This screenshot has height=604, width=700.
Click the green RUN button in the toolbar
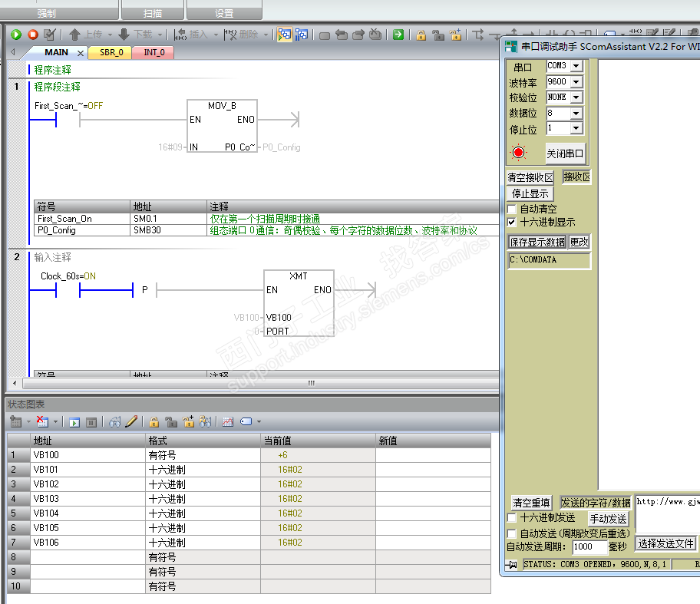coord(16,35)
